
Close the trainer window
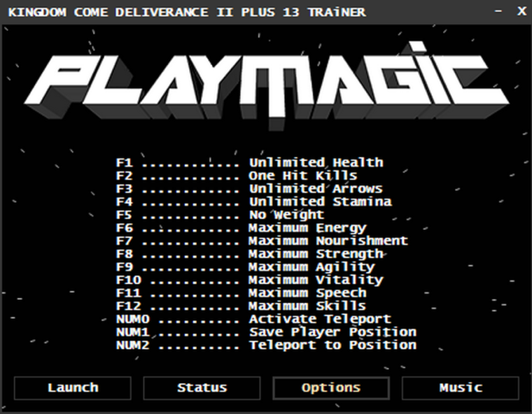(521, 11)
